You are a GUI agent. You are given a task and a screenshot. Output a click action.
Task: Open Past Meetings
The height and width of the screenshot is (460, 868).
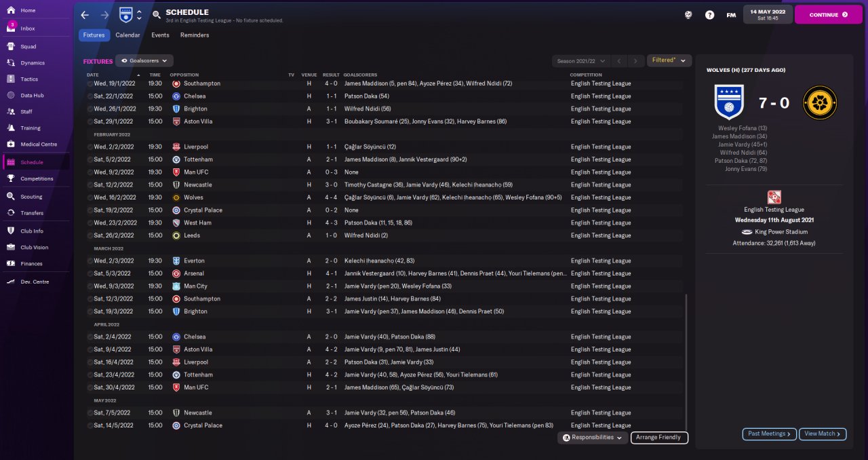[x=770, y=434]
